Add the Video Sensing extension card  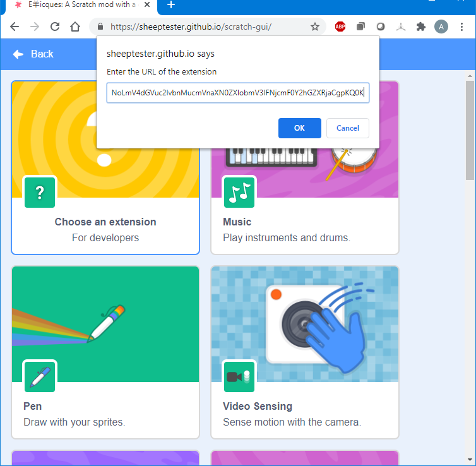point(305,352)
